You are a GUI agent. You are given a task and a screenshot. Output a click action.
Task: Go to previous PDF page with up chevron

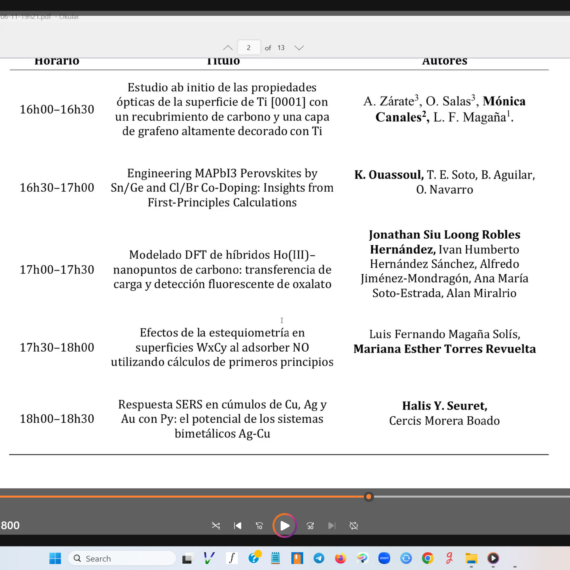(228, 48)
